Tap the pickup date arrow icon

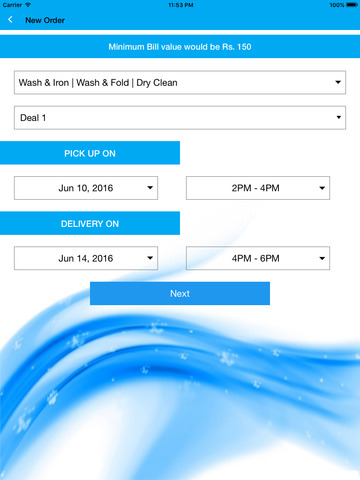click(150, 188)
